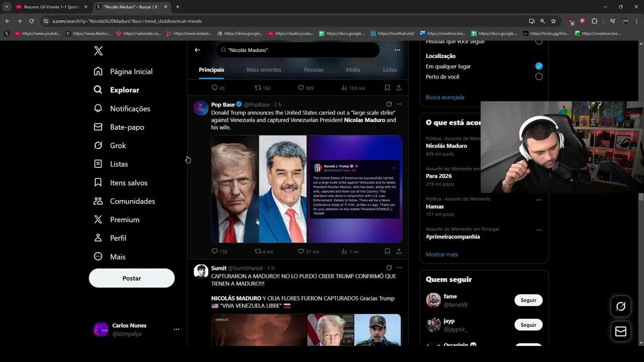Open Chrome tab search dropdown
The height and width of the screenshot is (362, 644).
point(7,7)
